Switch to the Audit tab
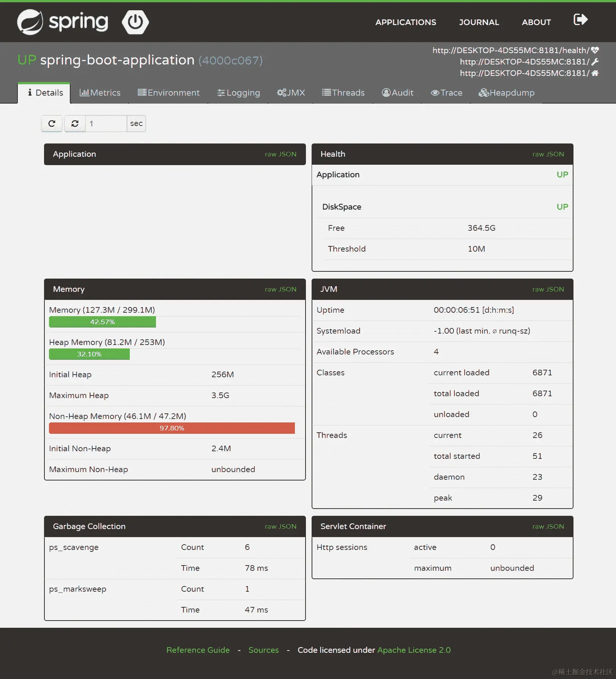 397,93
